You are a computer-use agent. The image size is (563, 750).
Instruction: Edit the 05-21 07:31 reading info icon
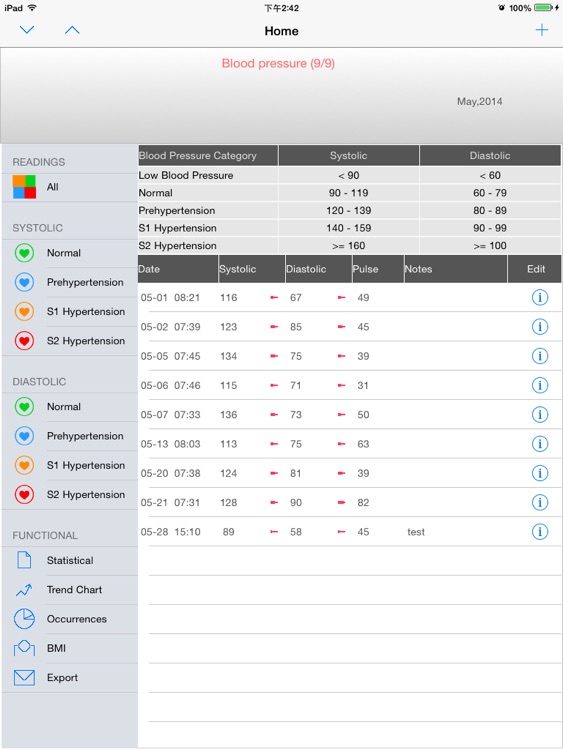(x=540, y=502)
